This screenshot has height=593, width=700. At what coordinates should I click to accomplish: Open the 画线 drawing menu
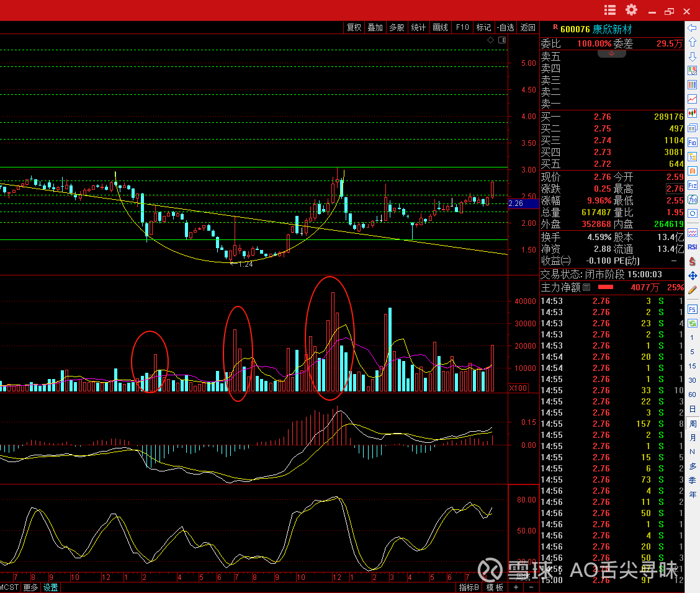[x=440, y=28]
